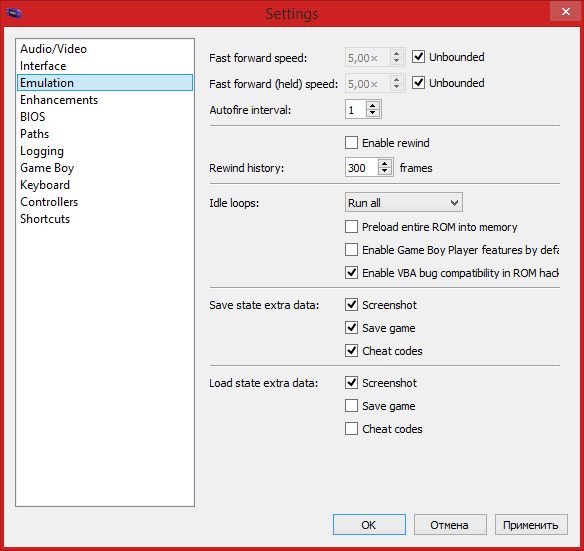Viewport: 584px width, 551px height.
Task: Increase Rewind history frames value
Action: pos(385,164)
